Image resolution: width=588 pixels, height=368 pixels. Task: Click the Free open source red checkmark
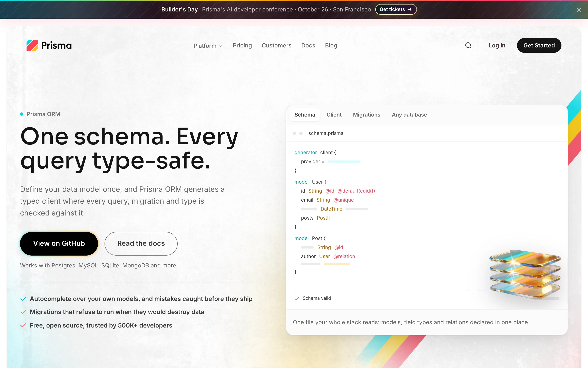[23, 325]
